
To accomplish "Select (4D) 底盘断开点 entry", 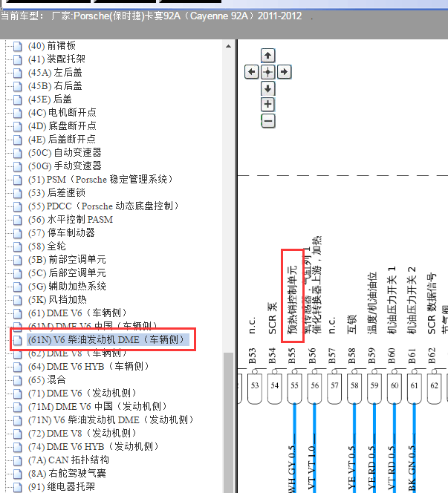I will tap(62, 126).
